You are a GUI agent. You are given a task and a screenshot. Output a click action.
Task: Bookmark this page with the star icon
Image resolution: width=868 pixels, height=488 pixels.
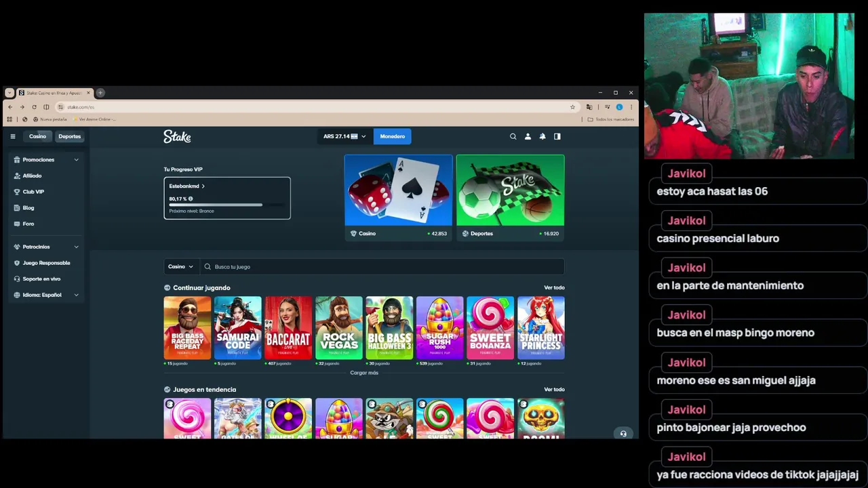(x=572, y=107)
